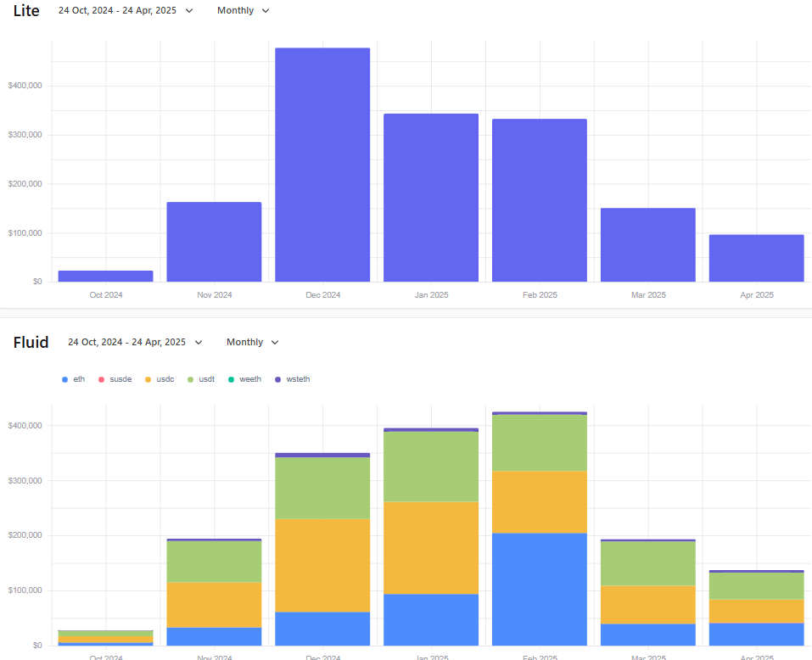Toggle the usdt legend entry
Viewport: 812px width, 660px height.
[201, 379]
